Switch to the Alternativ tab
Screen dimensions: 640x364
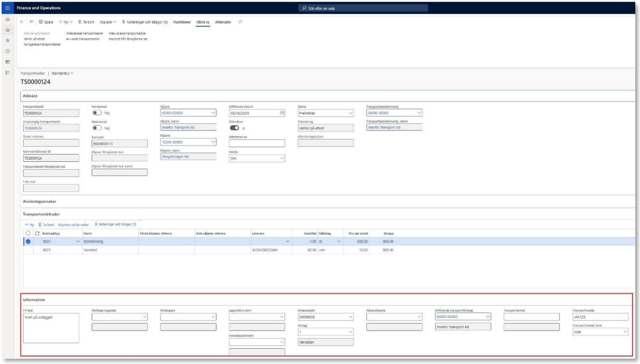click(223, 21)
